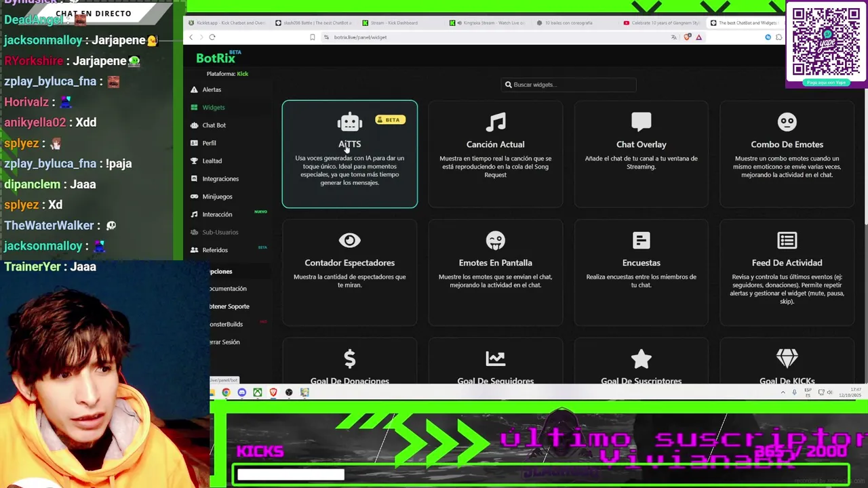
Task: Open Integraciones section
Action: tap(220, 179)
